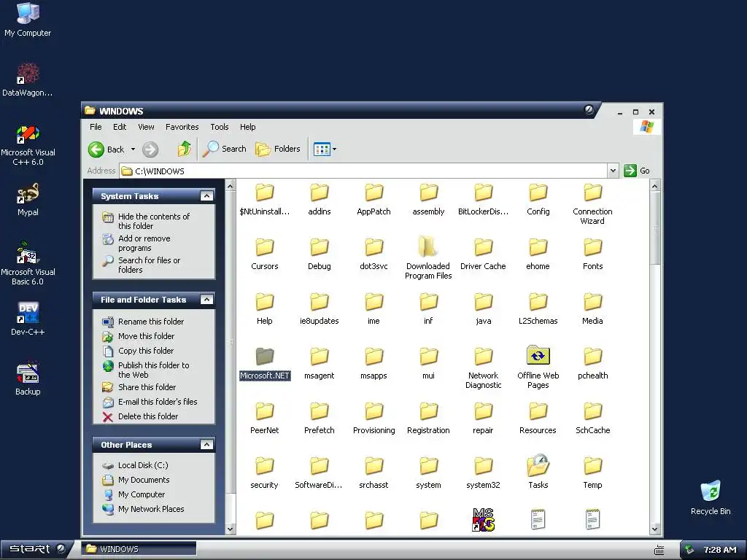747x560 pixels.
Task: Open the View menu
Action: click(x=146, y=127)
